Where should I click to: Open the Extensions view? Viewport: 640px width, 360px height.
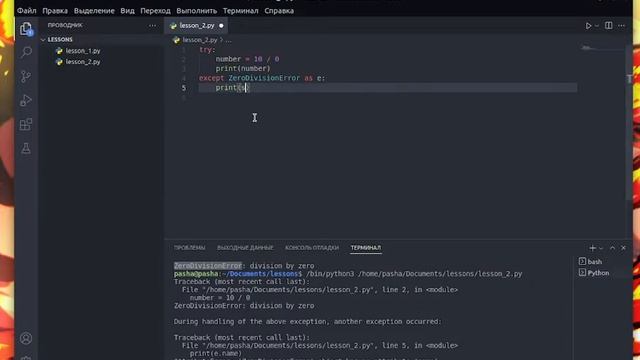coord(26,124)
